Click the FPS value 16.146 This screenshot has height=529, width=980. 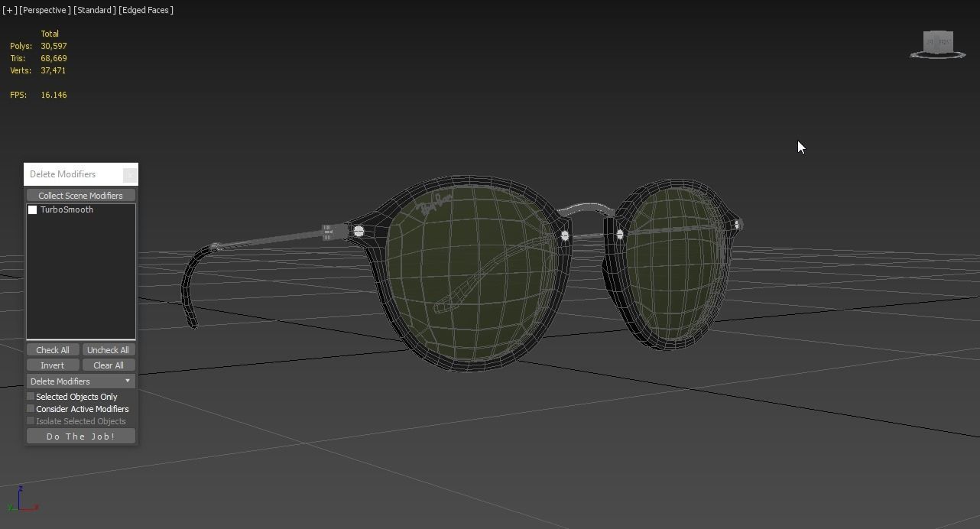pyautogui.click(x=54, y=95)
